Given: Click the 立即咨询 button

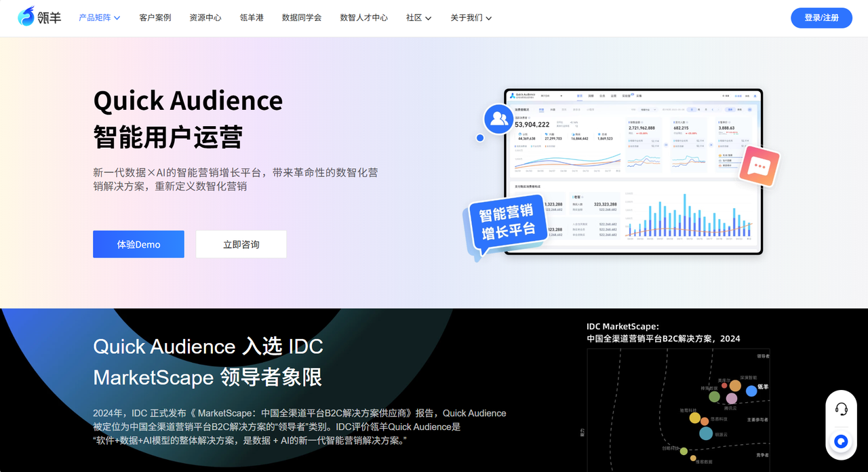Looking at the screenshot, I should tap(241, 244).
